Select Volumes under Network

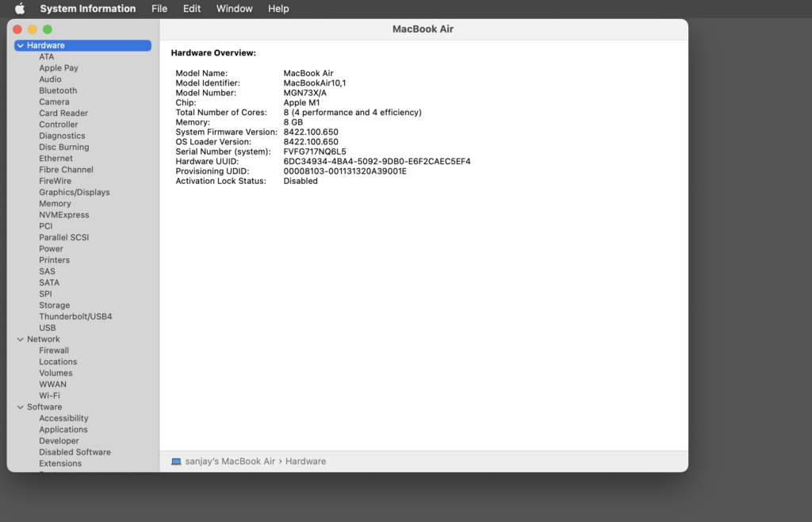(56, 374)
